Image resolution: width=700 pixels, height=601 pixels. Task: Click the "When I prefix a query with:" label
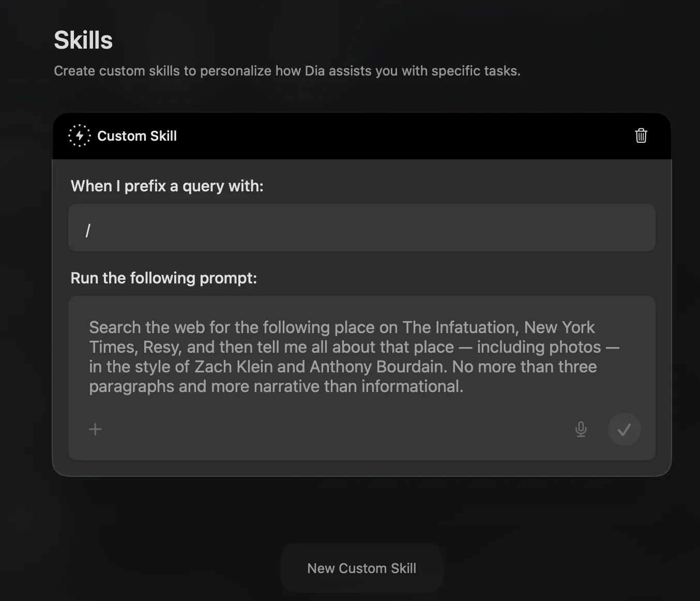coord(167,186)
